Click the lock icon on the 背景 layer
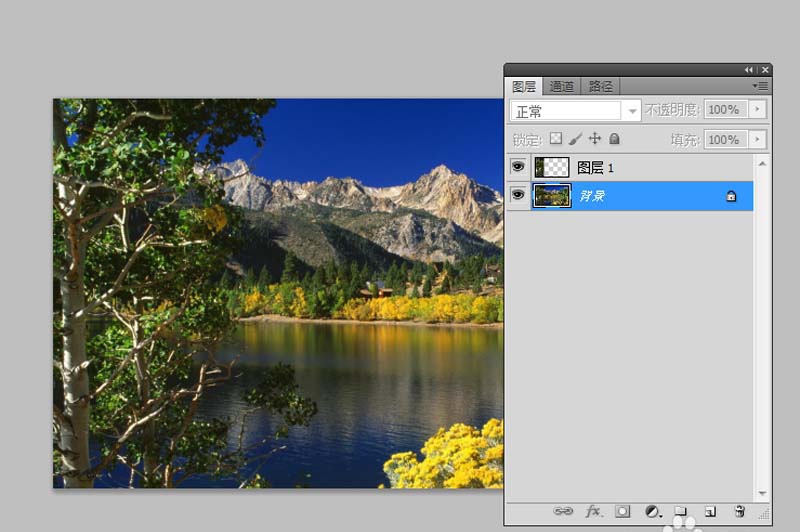This screenshot has width=800, height=532. click(731, 196)
